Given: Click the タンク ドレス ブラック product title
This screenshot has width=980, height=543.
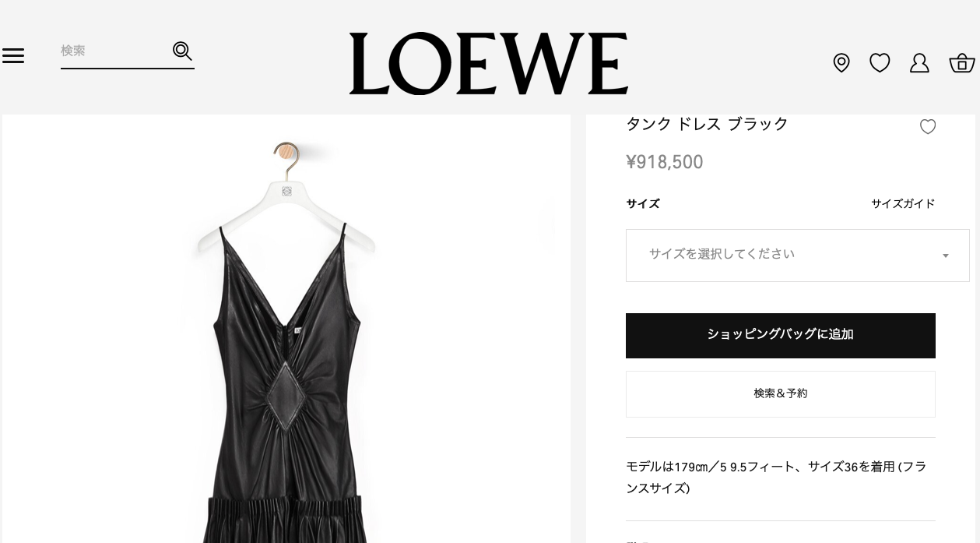Looking at the screenshot, I should 707,124.
